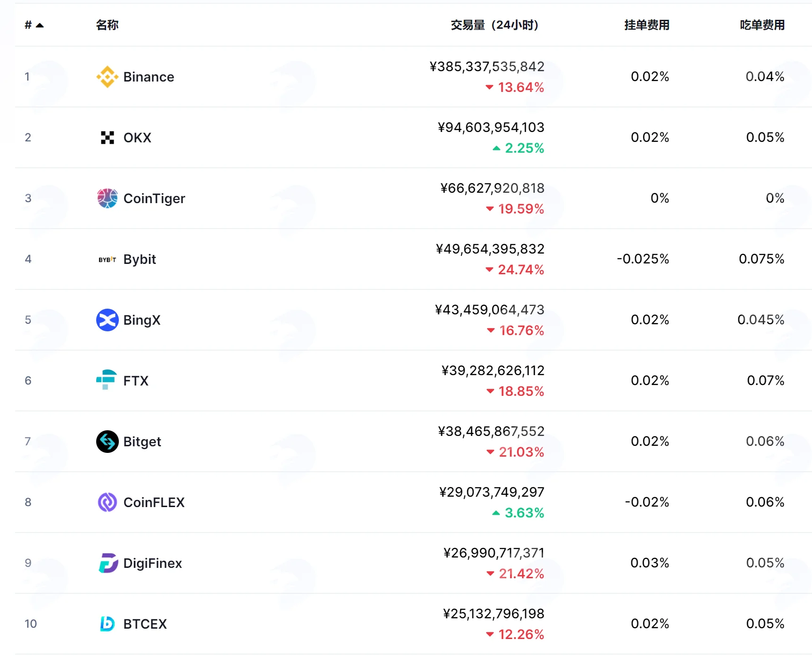Click the FTX logo icon
Screen dimensions: 812x656
tap(107, 380)
